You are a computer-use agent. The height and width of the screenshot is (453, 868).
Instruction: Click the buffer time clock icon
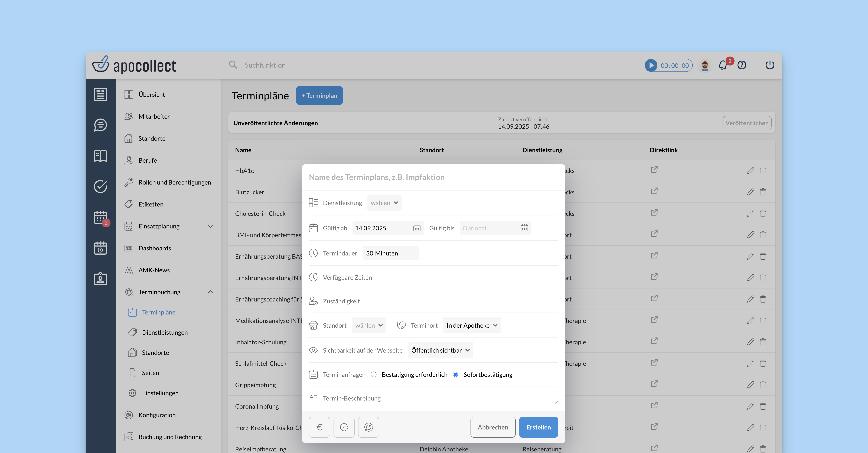point(344,427)
